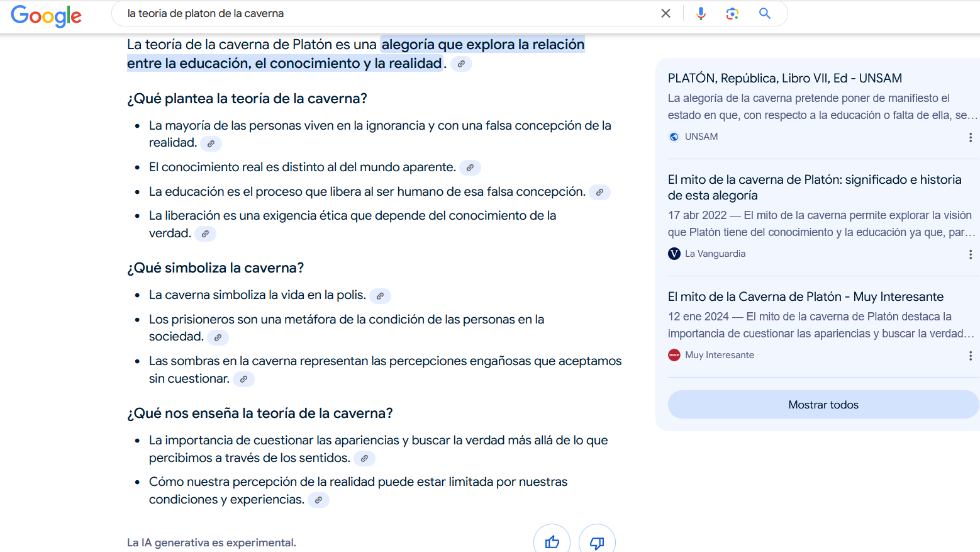980x552 pixels.
Task: Click 'Mostrar todos' button to show all sources
Action: (823, 405)
